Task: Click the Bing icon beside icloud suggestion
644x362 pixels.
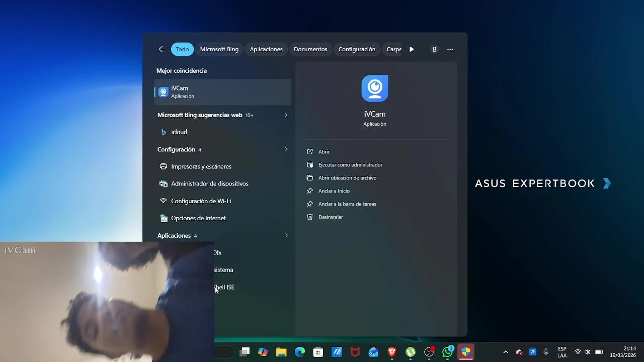Action: 164,132
